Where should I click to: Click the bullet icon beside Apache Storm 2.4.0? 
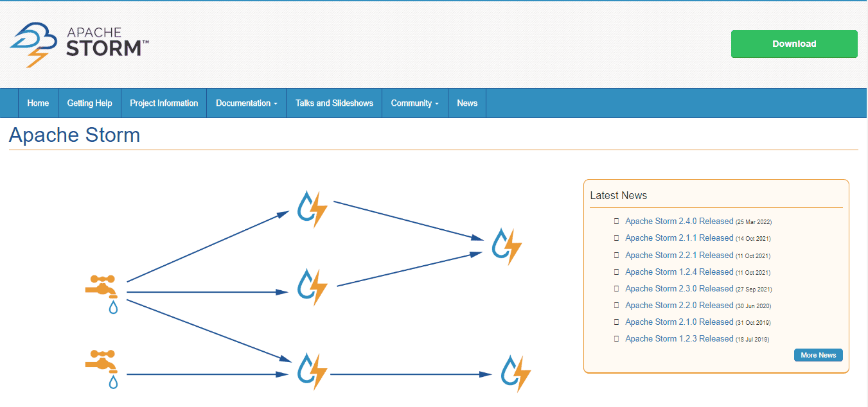pos(616,221)
